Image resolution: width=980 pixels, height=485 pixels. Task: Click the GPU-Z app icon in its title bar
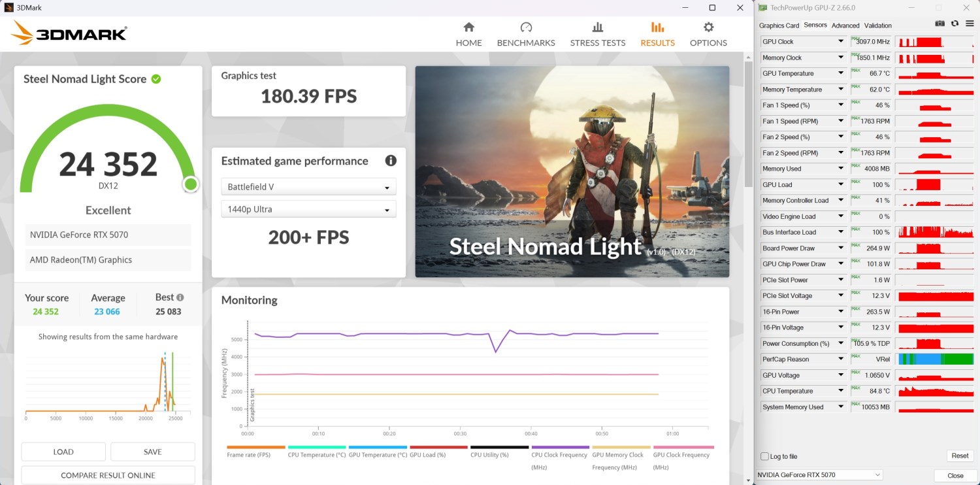coord(763,8)
